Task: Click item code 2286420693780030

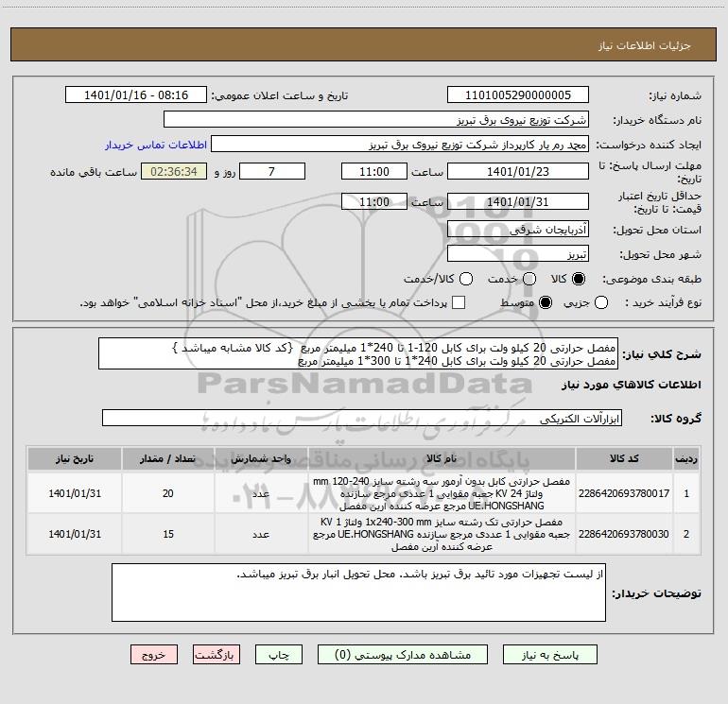Action: pos(624,534)
